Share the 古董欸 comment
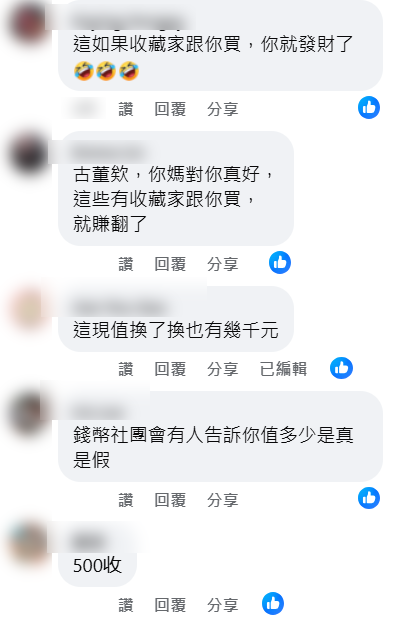Image resolution: width=412 pixels, height=621 pixels. pos(223,264)
